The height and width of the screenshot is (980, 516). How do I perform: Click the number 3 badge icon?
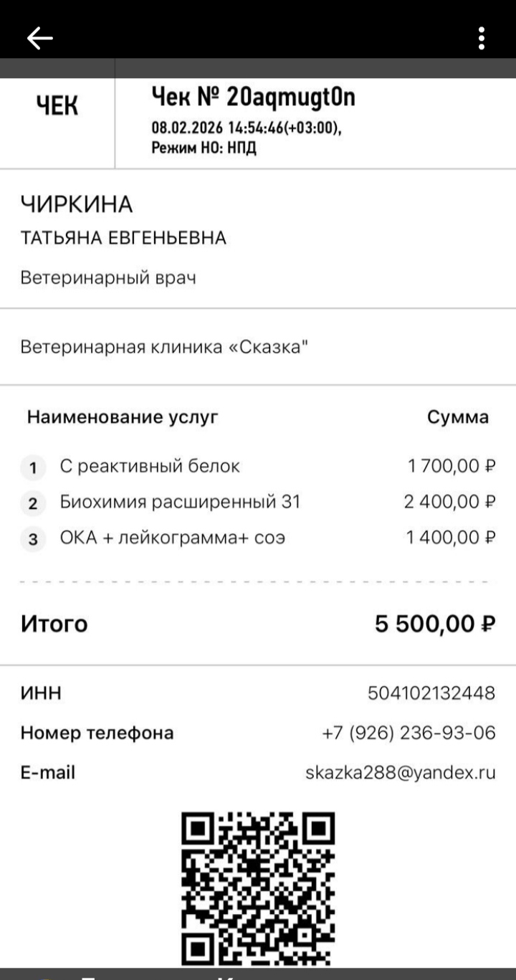pos(32,538)
